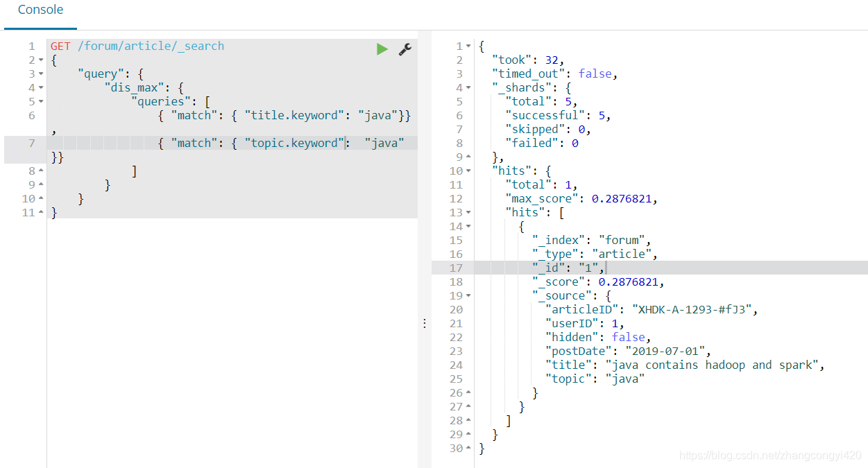The height and width of the screenshot is (468, 868).
Task: Collapse the "dis_max" block on line 4
Action: pyautogui.click(x=42, y=88)
